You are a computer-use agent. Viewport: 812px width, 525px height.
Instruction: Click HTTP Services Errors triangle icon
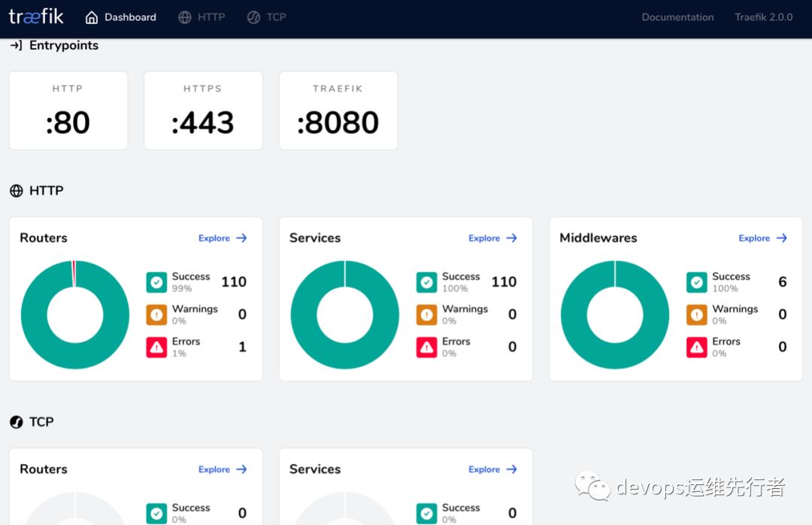click(x=427, y=347)
